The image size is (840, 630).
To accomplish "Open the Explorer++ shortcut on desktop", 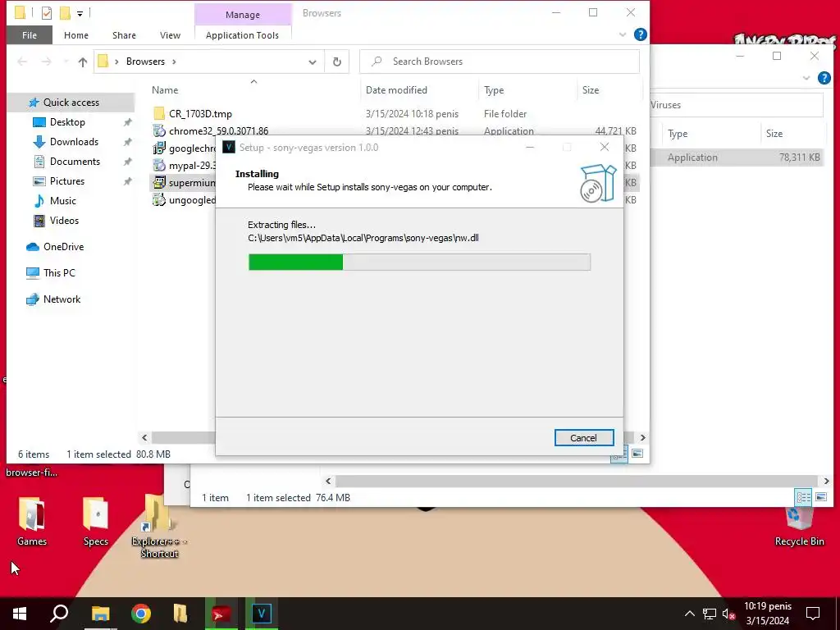I will pyautogui.click(x=158, y=527).
